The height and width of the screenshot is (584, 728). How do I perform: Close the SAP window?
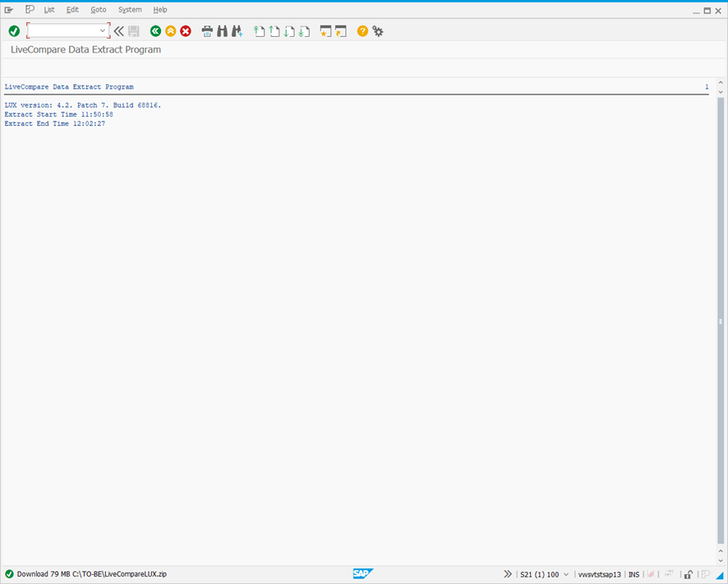(x=718, y=11)
